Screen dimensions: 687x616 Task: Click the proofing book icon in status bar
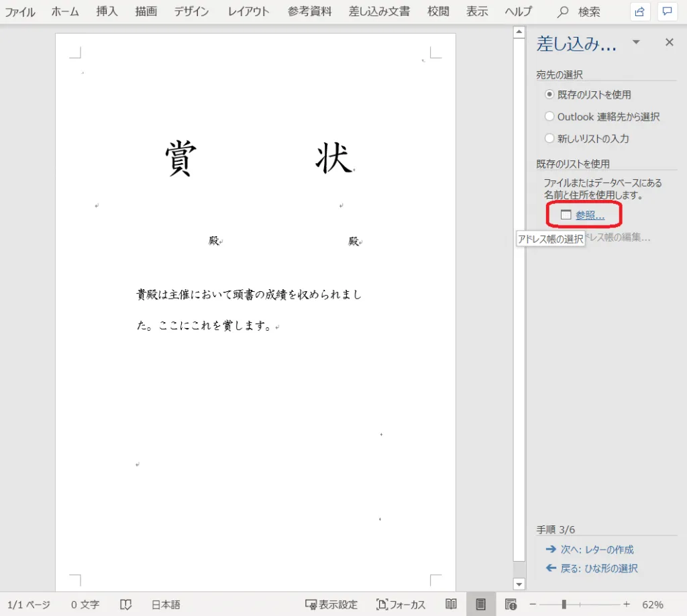[125, 605]
